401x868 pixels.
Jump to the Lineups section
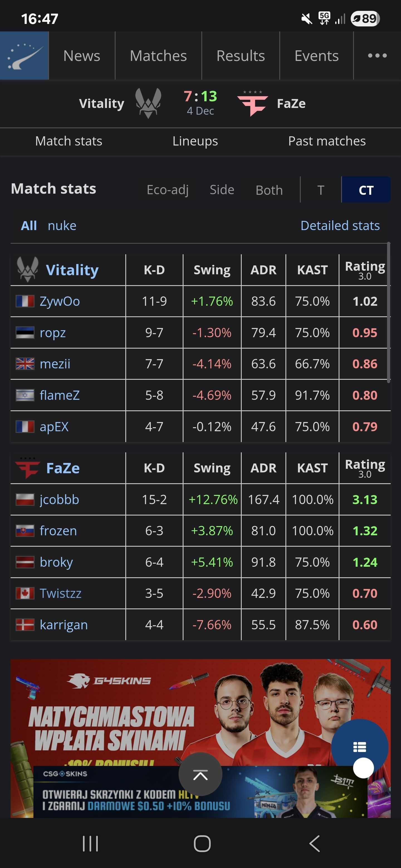point(195,141)
